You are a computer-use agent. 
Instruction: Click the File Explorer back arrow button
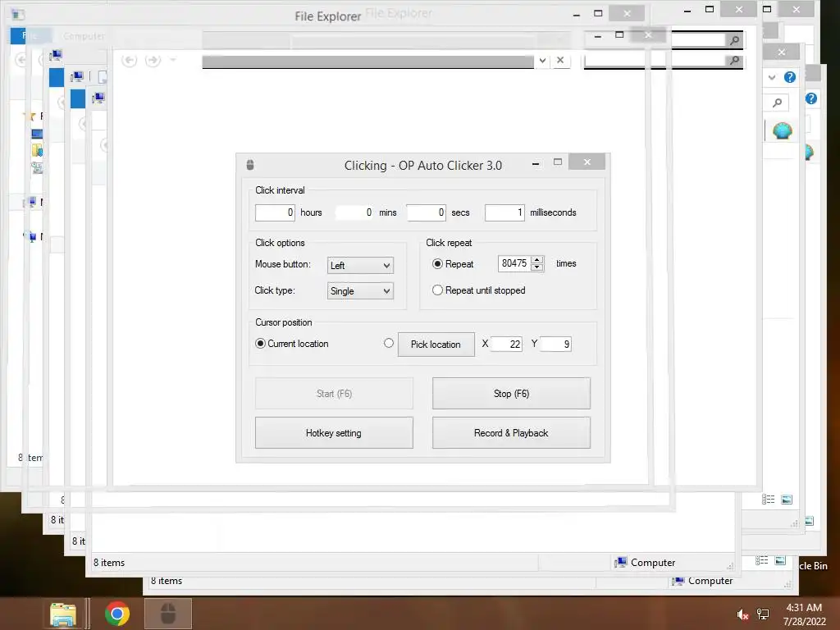tap(129, 60)
